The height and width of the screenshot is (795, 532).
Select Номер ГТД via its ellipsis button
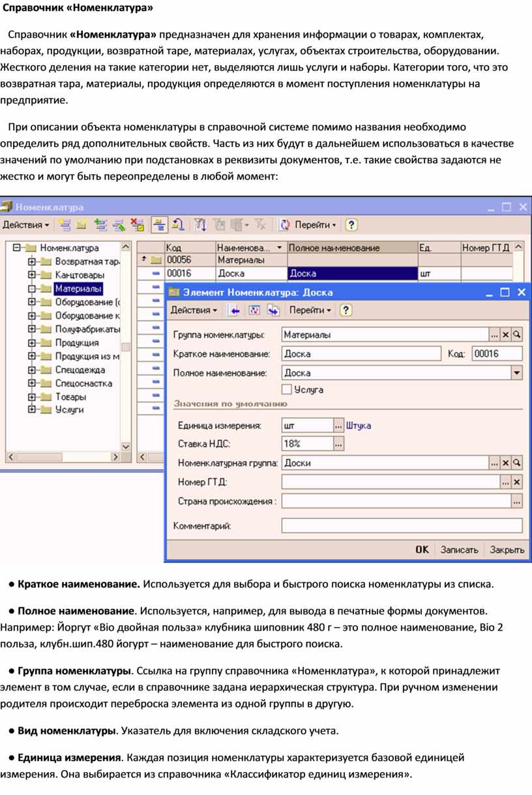point(505,483)
